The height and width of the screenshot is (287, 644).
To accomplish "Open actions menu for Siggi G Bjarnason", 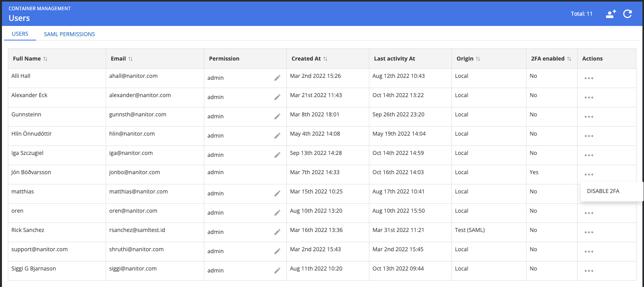I will [589, 271].
